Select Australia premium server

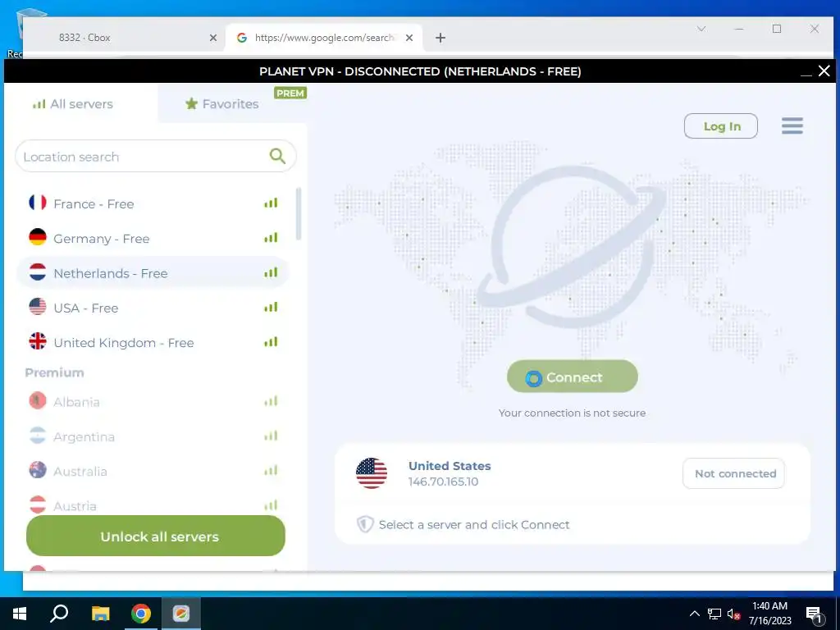pyautogui.click(x=153, y=471)
